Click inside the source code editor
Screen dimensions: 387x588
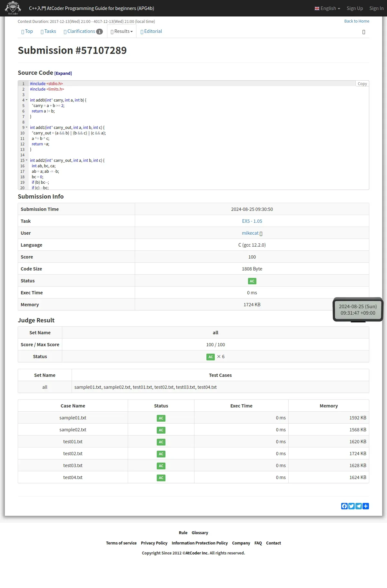pyautogui.click(x=193, y=135)
